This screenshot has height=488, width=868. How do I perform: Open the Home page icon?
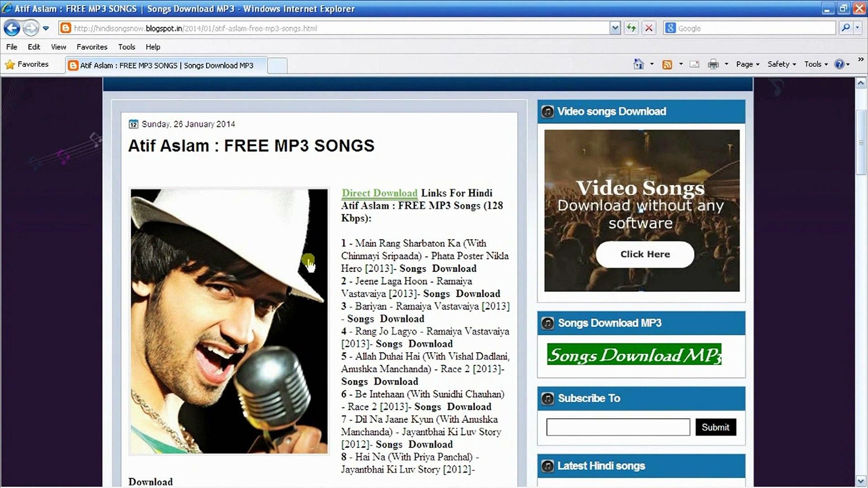pyautogui.click(x=638, y=64)
